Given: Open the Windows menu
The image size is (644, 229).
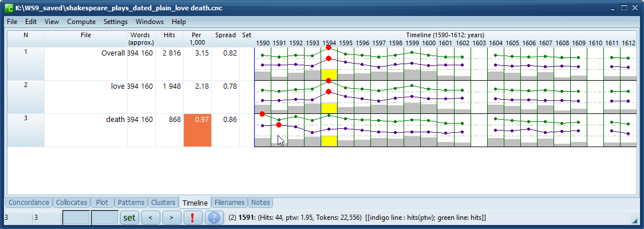Looking at the screenshot, I should point(149,22).
